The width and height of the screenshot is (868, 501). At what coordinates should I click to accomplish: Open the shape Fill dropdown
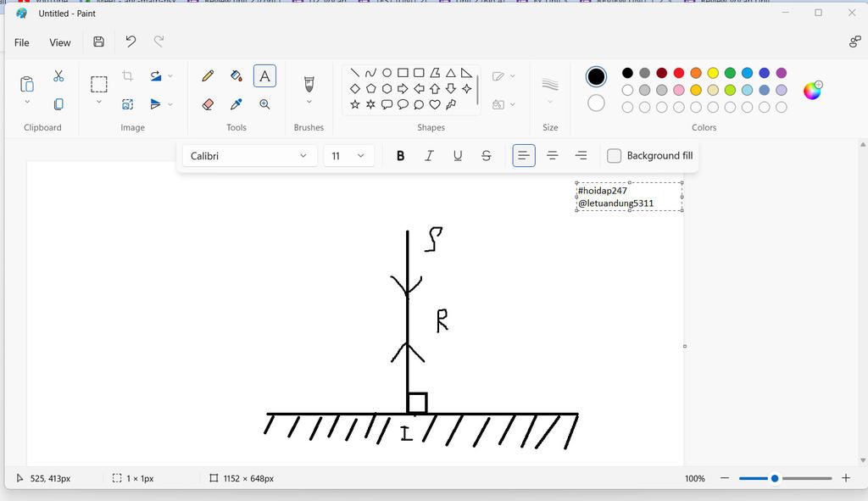tap(504, 104)
